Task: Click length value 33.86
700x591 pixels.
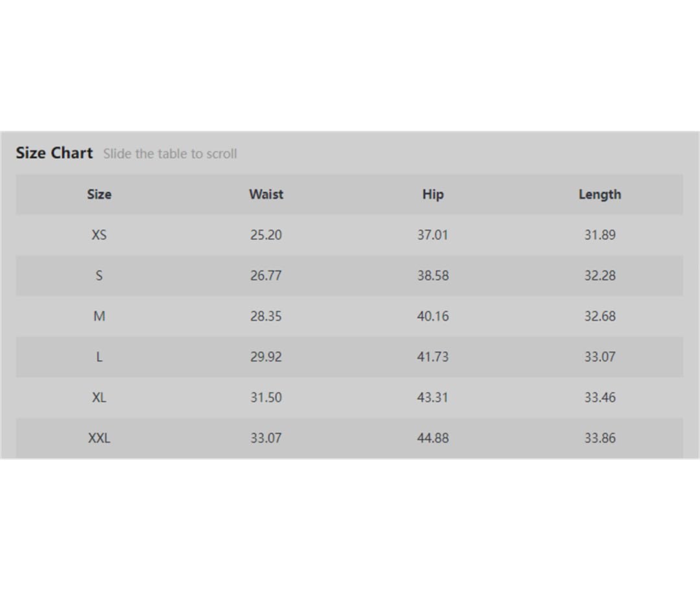Action: coord(600,438)
